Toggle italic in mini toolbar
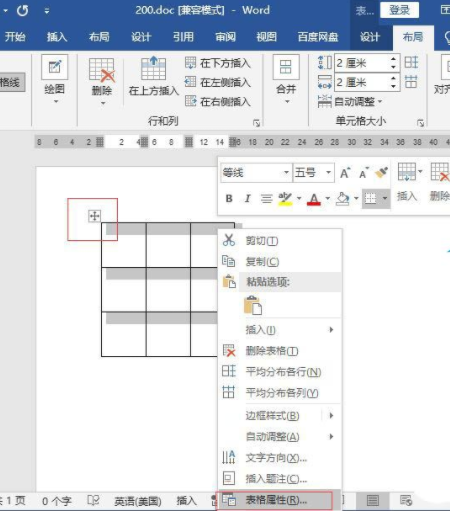This screenshot has width=450, height=511. [247, 199]
